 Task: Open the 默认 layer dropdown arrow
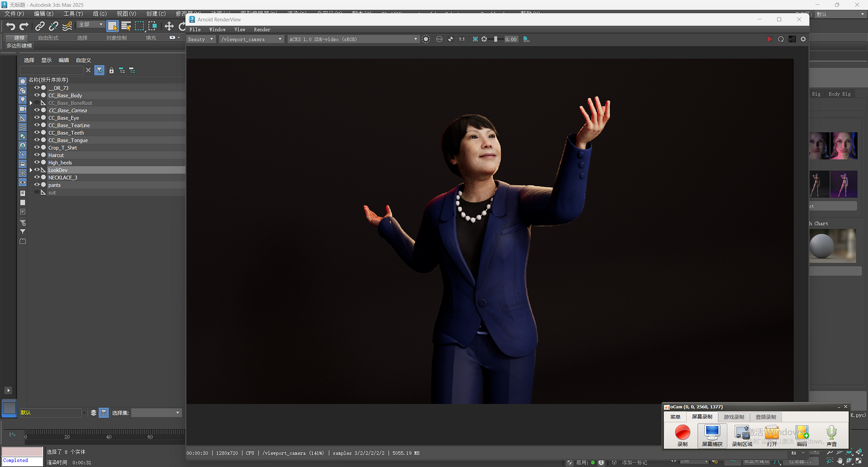(x=84, y=413)
